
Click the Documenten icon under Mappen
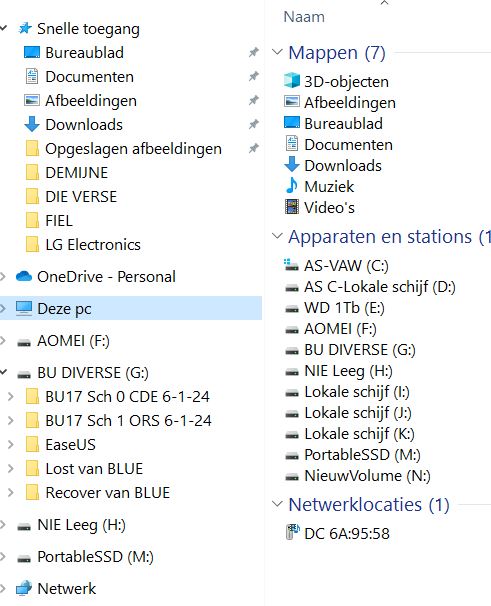(292, 144)
